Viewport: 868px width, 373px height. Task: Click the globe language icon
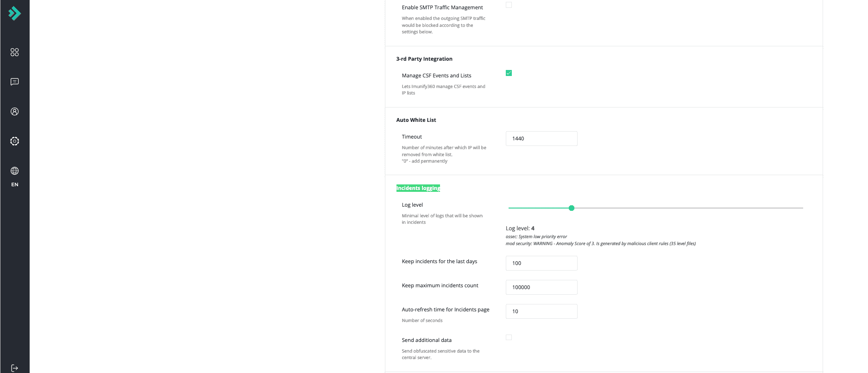coord(15,171)
